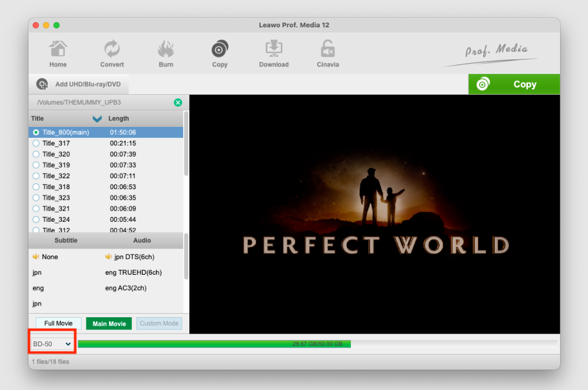The width and height of the screenshot is (588, 390).
Task: Open the Burn module flame icon
Action: click(166, 49)
